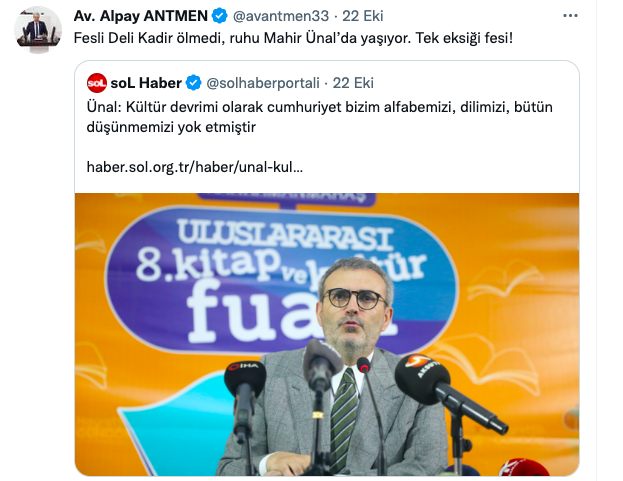623x481 pixels.
Task: Click the verified badge beside Alpay ANTMEN
Action: click(x=219, y=16)
